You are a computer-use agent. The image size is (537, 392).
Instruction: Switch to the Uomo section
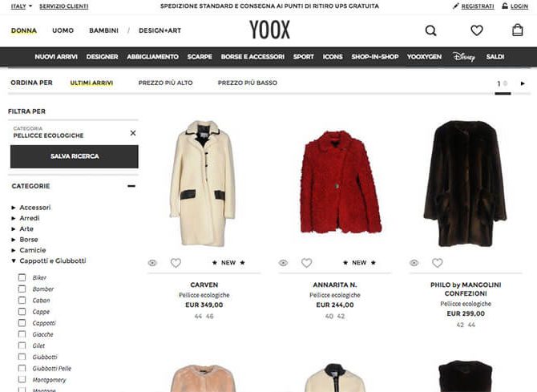click(x=63, y=30)
